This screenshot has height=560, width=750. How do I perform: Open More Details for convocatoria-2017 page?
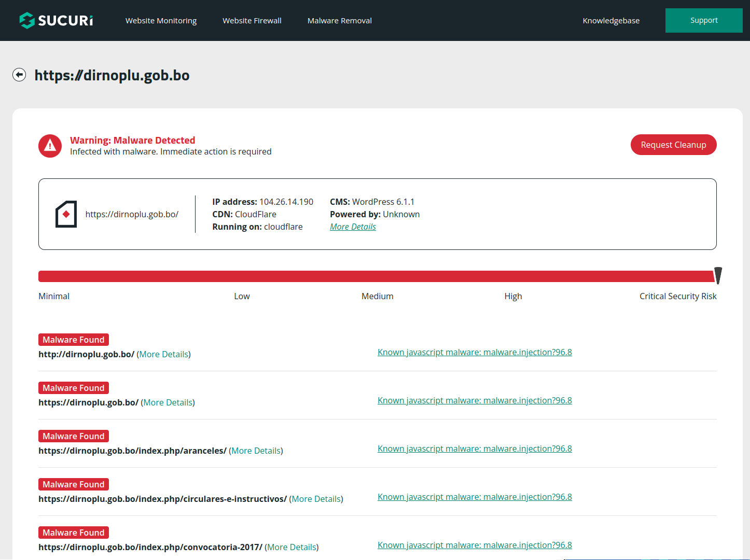[x=292, y=547]
